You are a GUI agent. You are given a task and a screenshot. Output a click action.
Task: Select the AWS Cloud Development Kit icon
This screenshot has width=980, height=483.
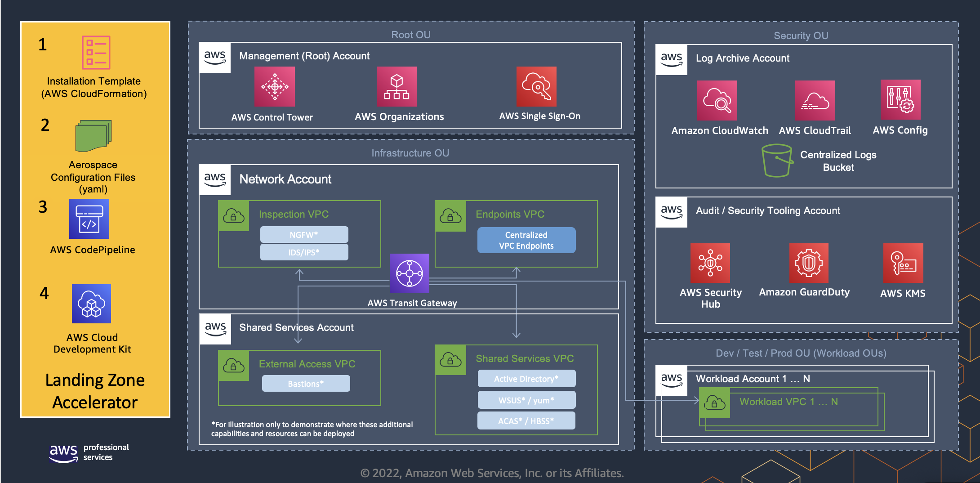tap(91, 304)
